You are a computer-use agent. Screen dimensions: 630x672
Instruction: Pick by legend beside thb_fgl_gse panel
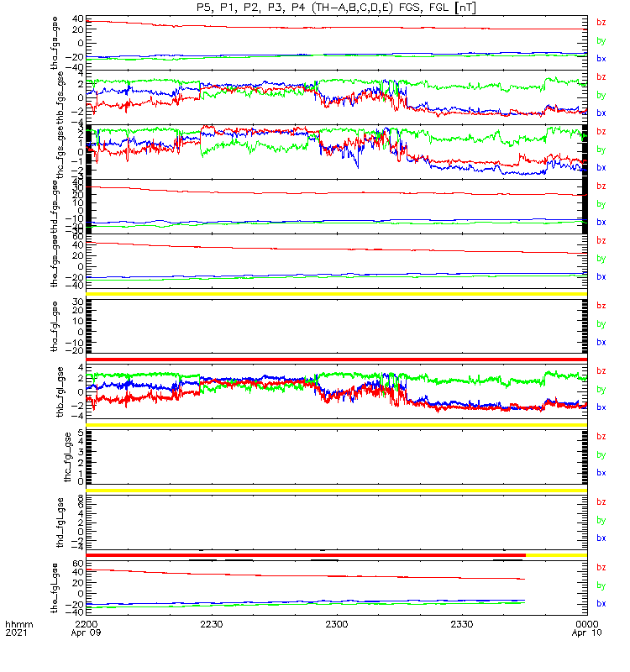601,389
